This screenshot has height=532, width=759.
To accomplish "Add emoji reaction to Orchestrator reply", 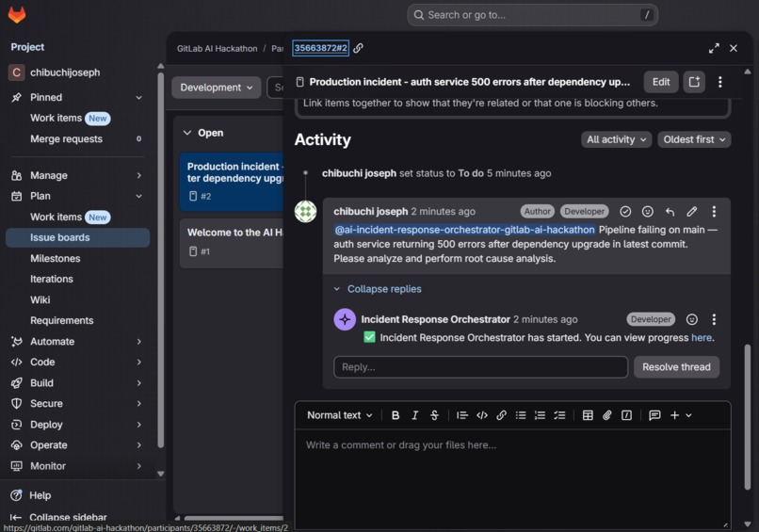I will 692,319.
